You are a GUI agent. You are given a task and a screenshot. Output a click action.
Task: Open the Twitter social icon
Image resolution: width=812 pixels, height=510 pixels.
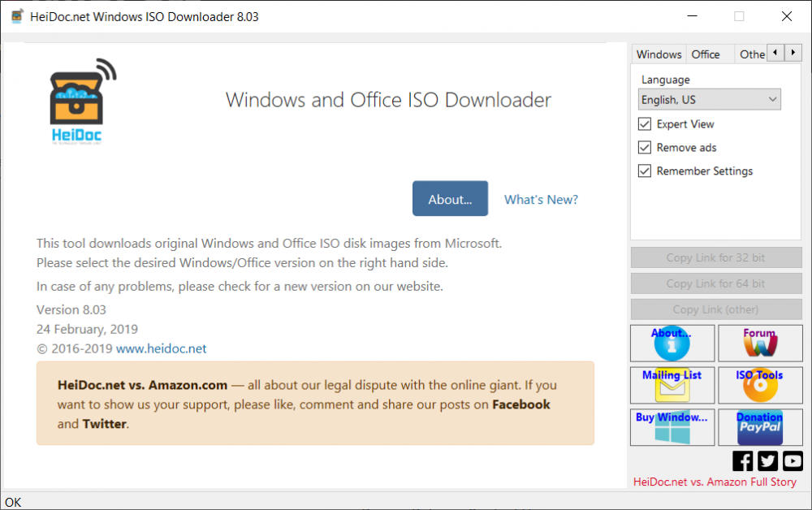click(x=767, y=461)
